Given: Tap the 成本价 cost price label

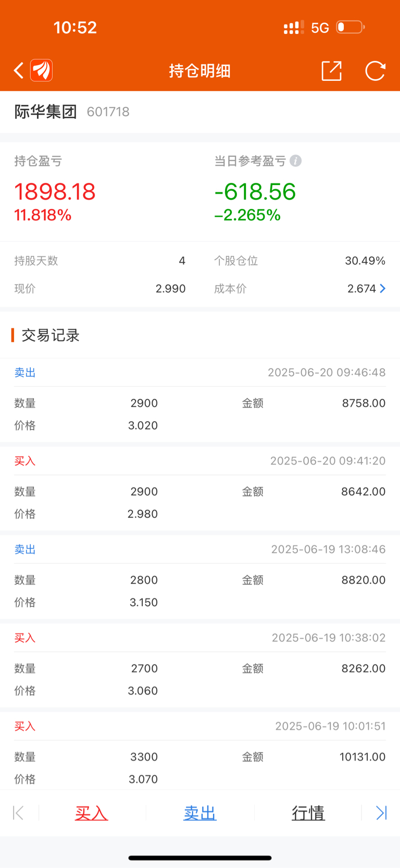Looking at the screenshot, I should point(230,288).
